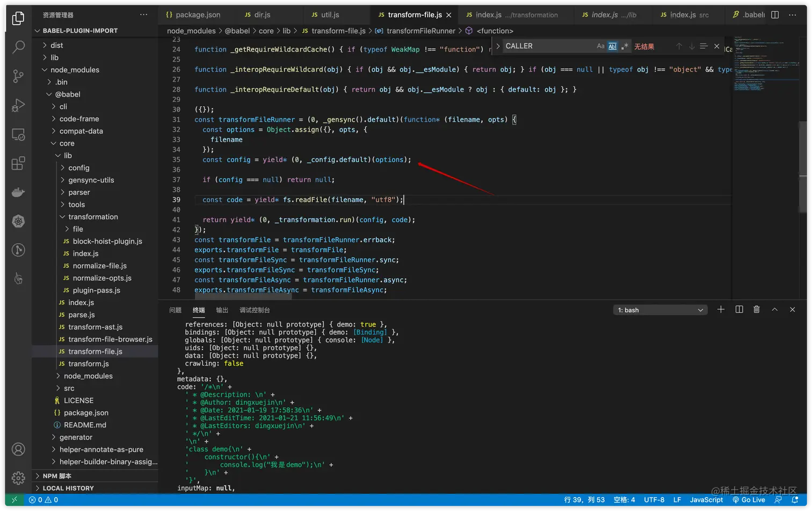Click transformFileRunner in breadcrumb

pos(421,31)
